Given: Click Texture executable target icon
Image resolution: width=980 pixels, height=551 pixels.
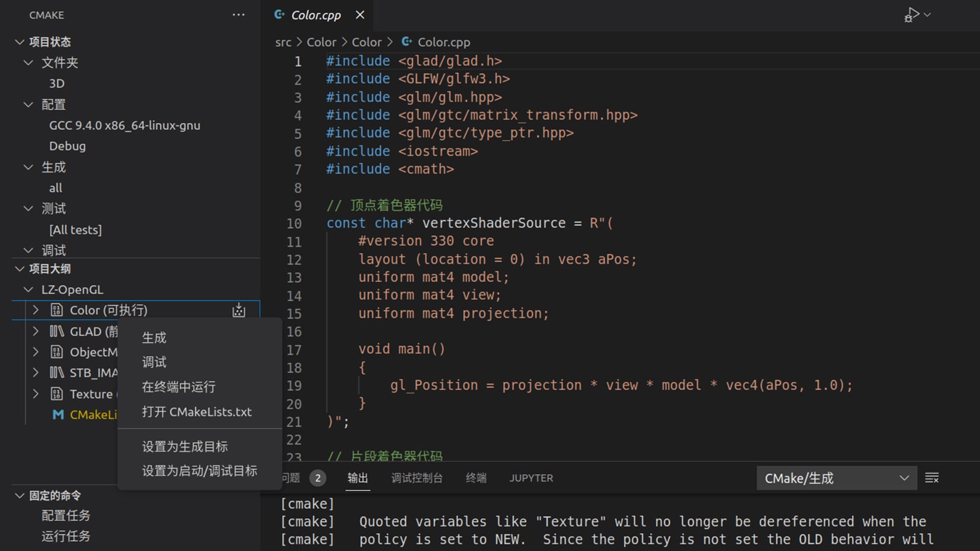Looking at the screenshot, I should pyautogui.click(x=56, y=394).
